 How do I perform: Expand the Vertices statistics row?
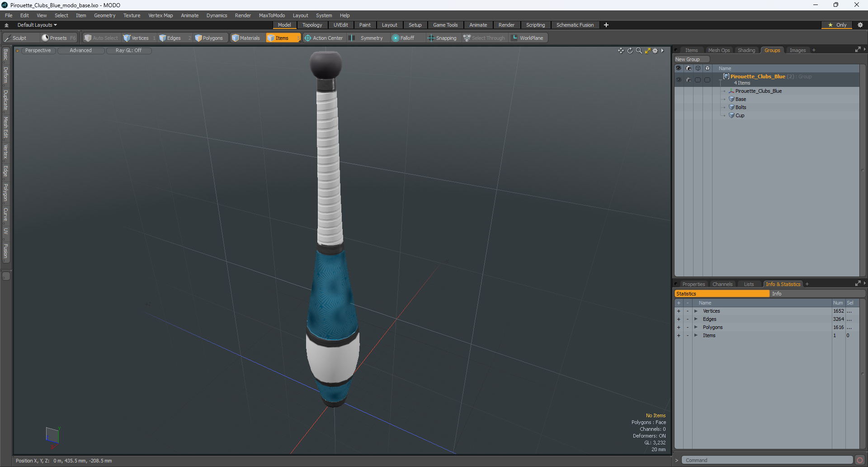coord(696,311)
